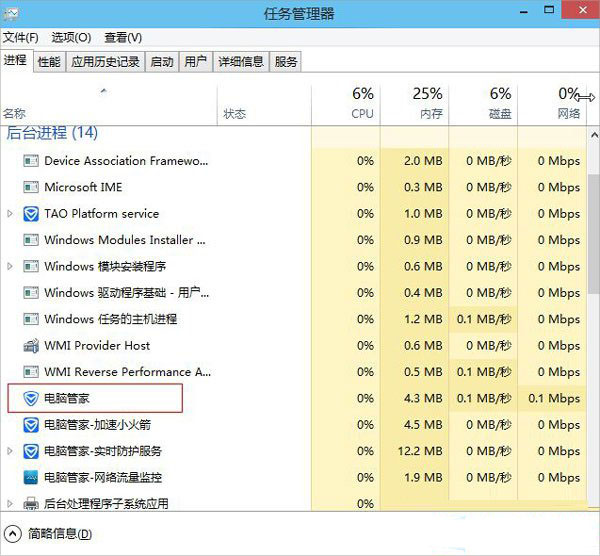Switch to the 进程 tab
This screenshot has width=600, height=556.
[16, 60]
